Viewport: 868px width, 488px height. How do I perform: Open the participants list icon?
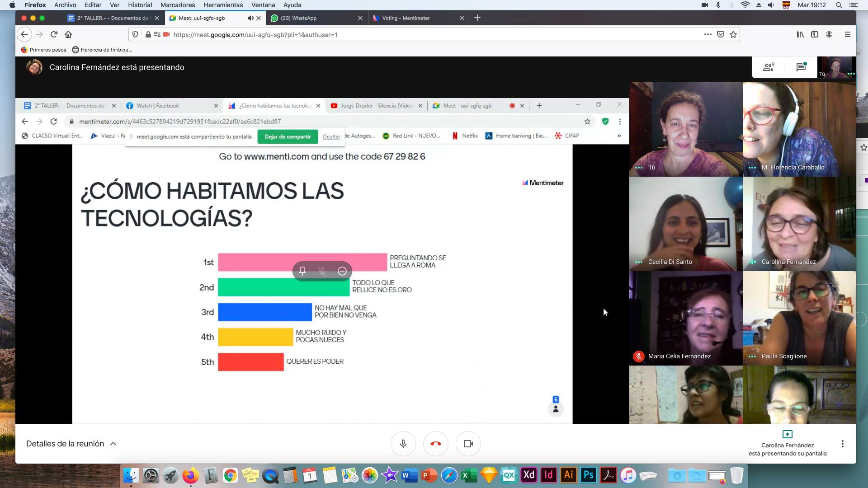click(768, 67)
